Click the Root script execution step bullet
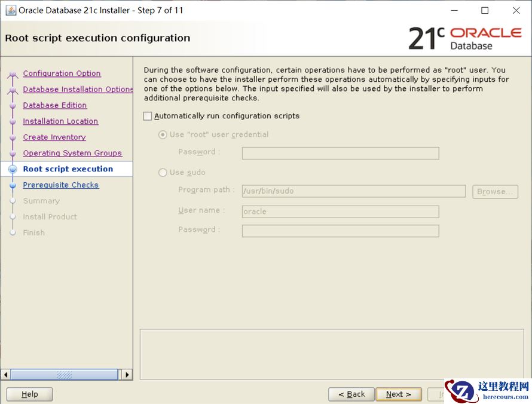The image size is (532, 404). click(x=13, y=169)
